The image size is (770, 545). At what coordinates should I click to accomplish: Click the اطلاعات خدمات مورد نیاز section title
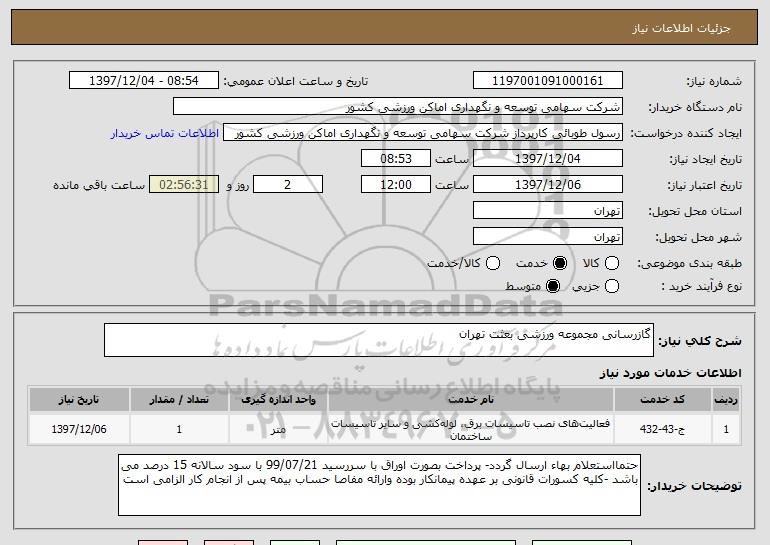click(670, 373)
